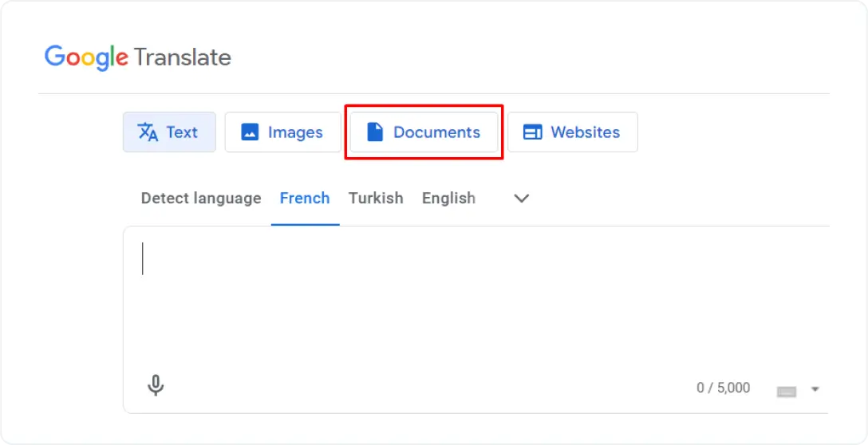Switch to Images translation mode
Viewport: 868px width, 445px height.
[x=283, y=132]
